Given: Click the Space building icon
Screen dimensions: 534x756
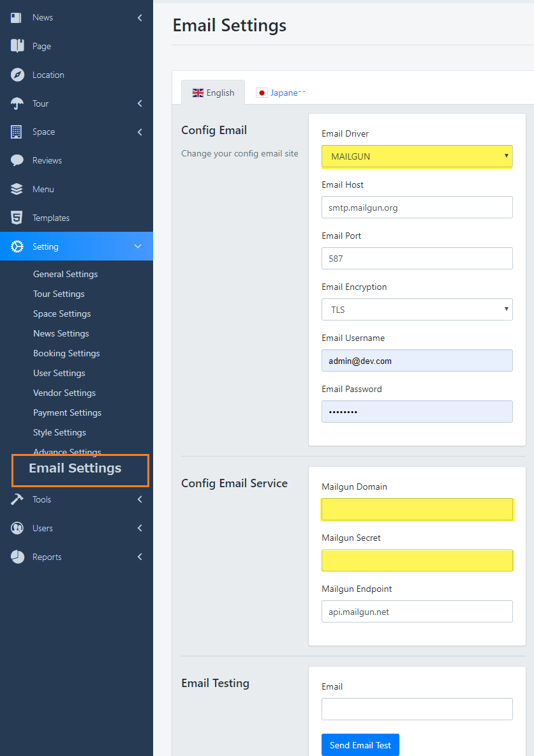Looking at the screenshot, I should [x=17, y=132].
